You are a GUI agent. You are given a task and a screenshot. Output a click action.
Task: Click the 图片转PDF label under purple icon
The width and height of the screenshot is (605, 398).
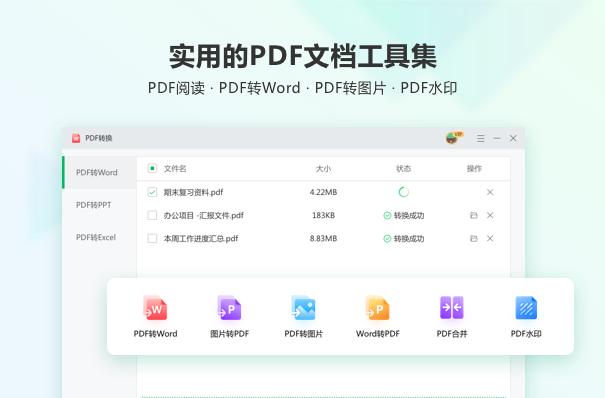click(230, 334)
